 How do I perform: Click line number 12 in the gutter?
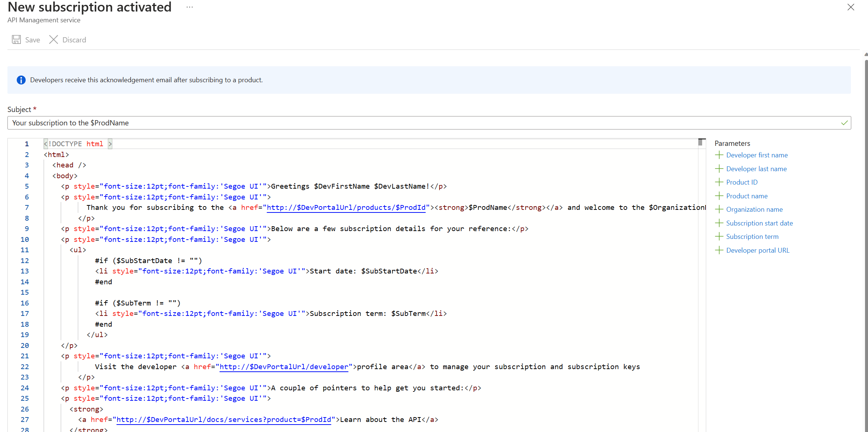25,261
